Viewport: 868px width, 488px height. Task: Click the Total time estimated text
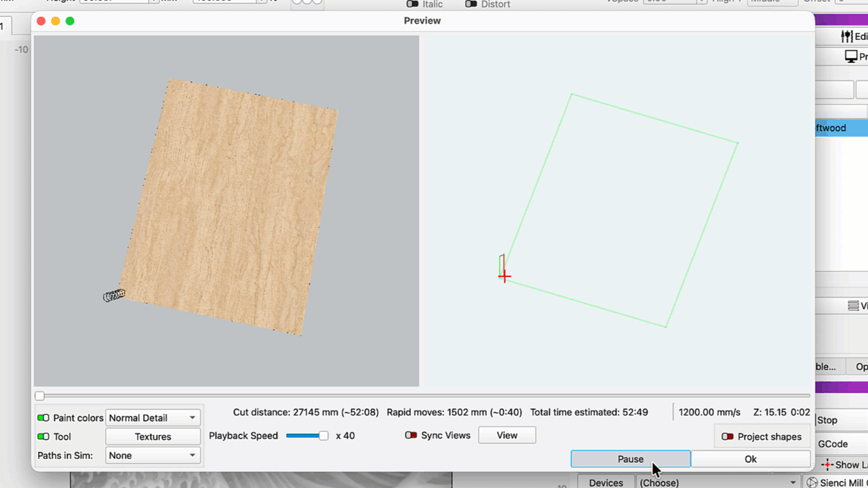589,412
